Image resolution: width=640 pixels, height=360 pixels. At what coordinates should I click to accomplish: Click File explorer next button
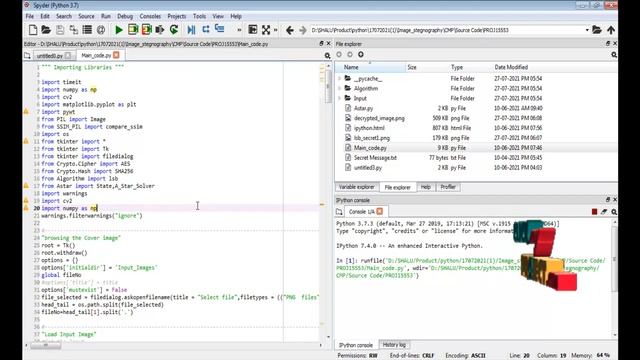coord(350,54)
